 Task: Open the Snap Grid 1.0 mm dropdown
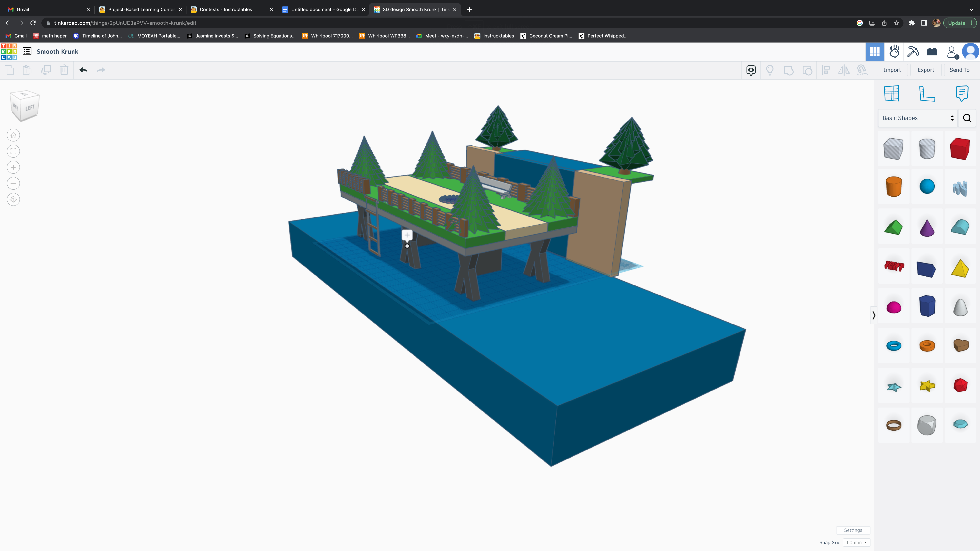pos(856,543)
